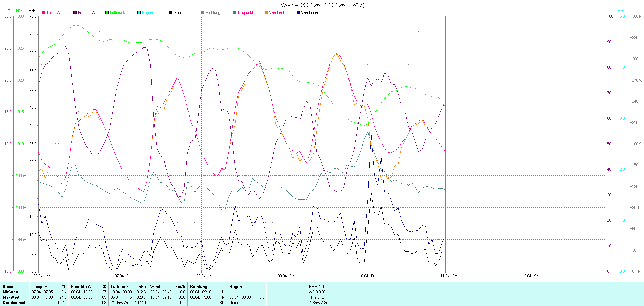Click the orange Windchill legend square
Screen dimensions: 644x306
(x=266, y=13)
